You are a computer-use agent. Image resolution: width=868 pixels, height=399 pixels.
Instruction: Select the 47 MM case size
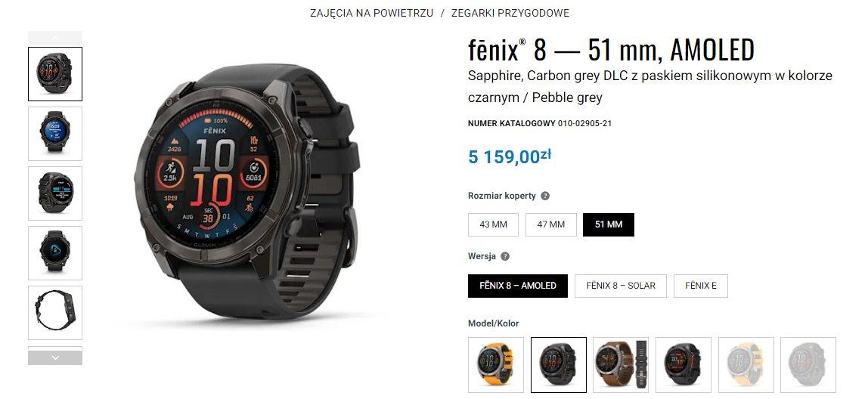(x=550, y=224)
